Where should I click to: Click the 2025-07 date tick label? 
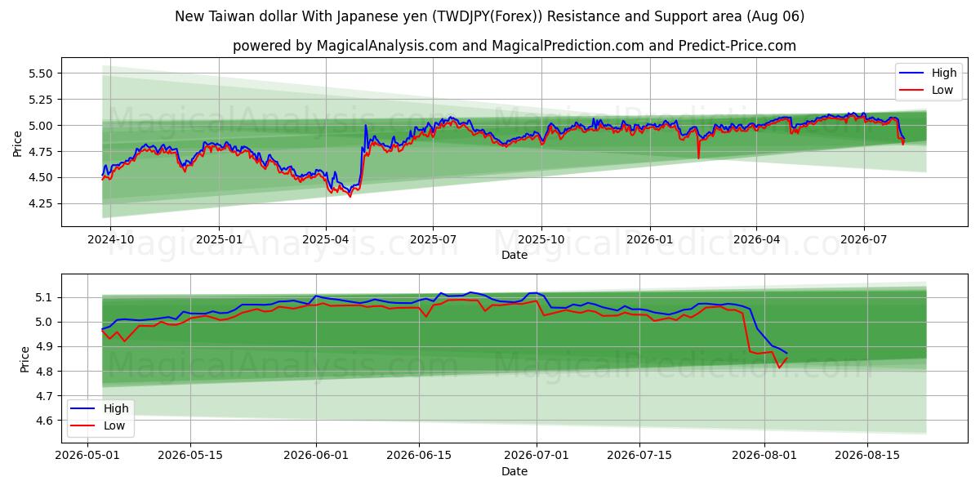[432, 239]
